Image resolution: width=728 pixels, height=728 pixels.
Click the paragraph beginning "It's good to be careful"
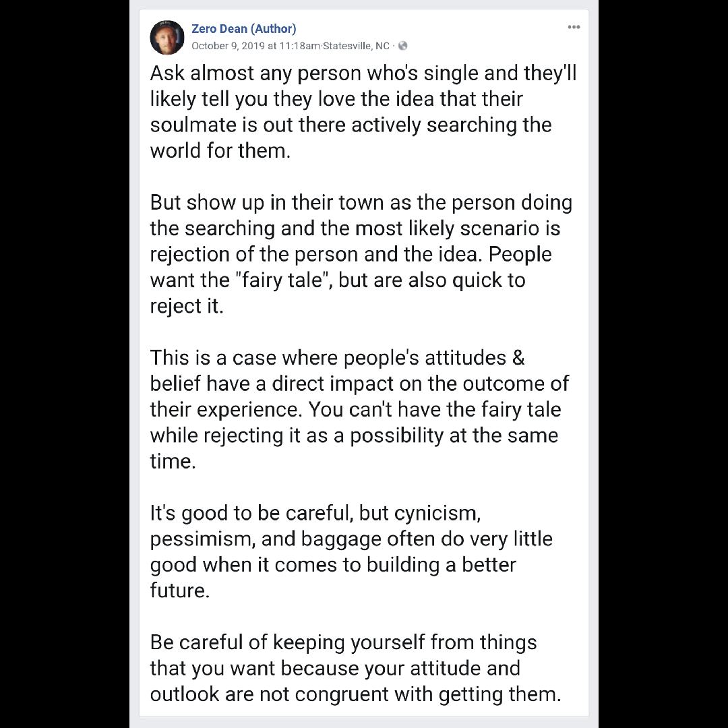tap(351, 551)
